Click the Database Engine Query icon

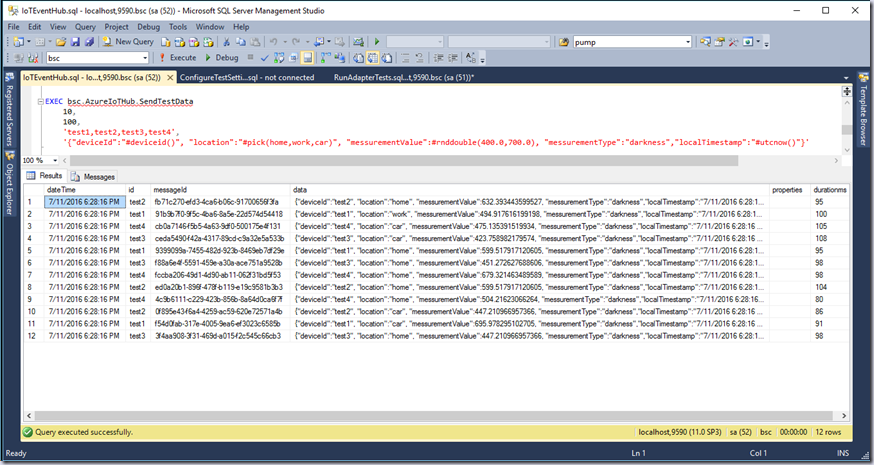point(166,42)
